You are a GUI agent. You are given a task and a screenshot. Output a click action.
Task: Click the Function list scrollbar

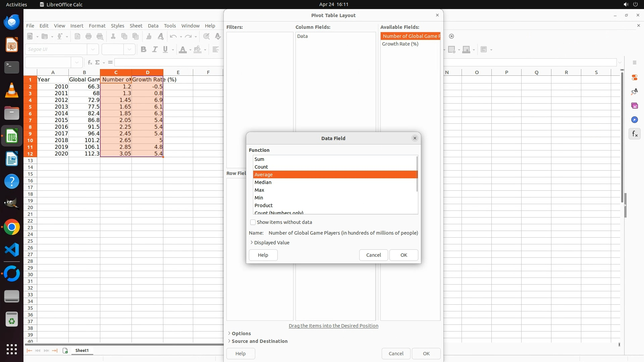417,174
